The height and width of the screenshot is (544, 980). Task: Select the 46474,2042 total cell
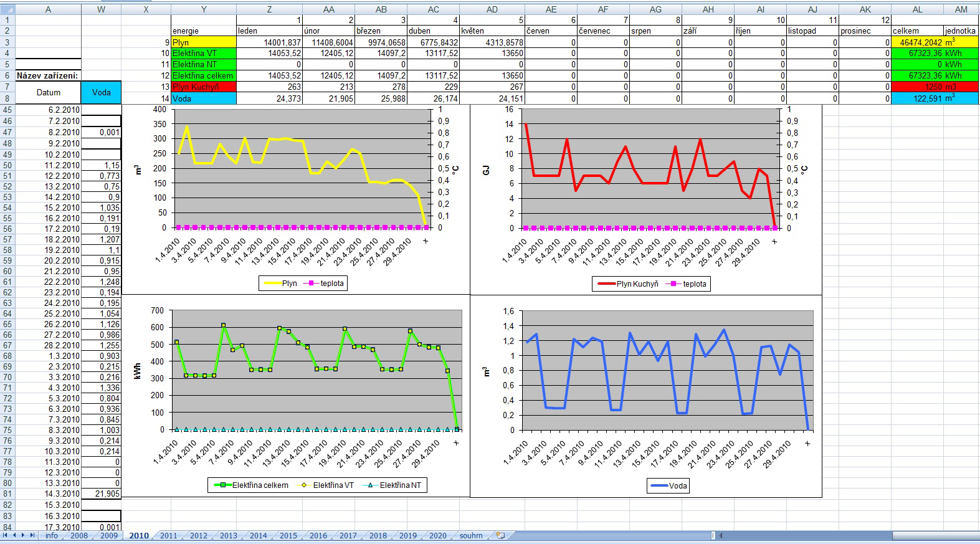(x=917, y=42)
